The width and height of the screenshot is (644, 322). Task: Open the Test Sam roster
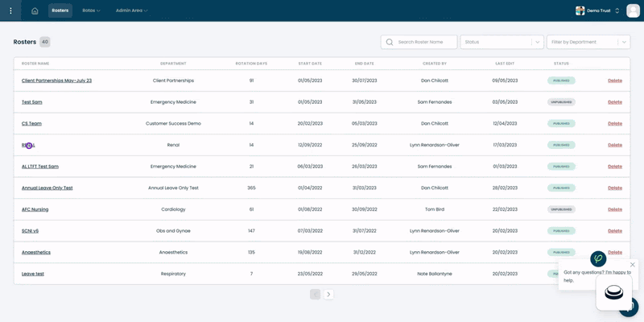coord(31,102)
